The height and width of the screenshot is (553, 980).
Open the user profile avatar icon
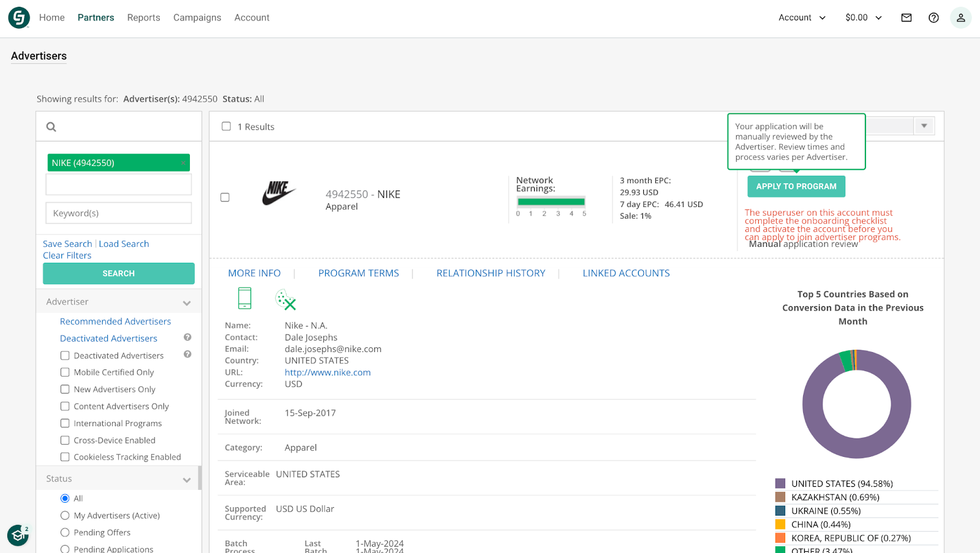(960, 18)
